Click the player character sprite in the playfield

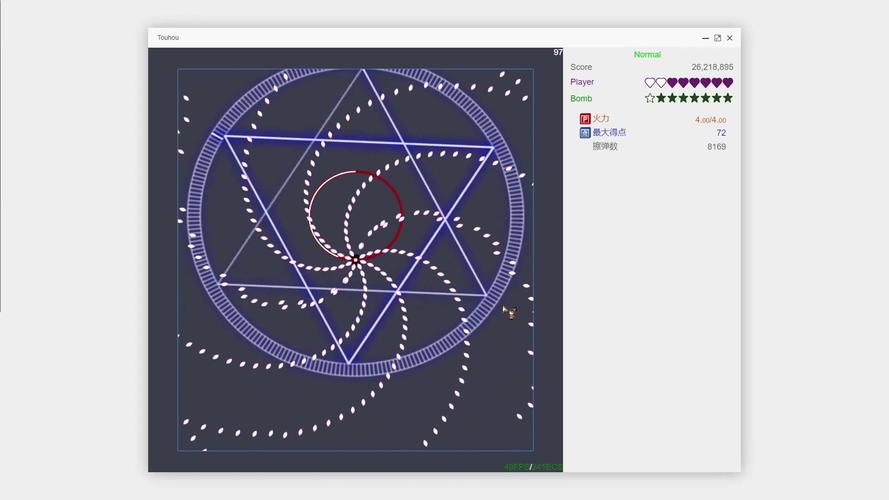coord(510,312)
